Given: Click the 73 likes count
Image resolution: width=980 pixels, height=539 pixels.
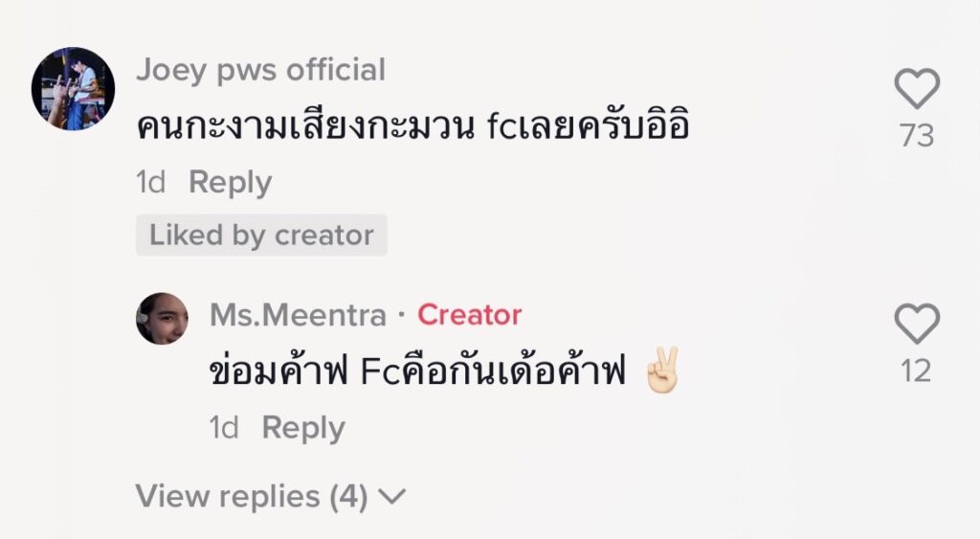Looking at the screenshot, I should (917, 136).
